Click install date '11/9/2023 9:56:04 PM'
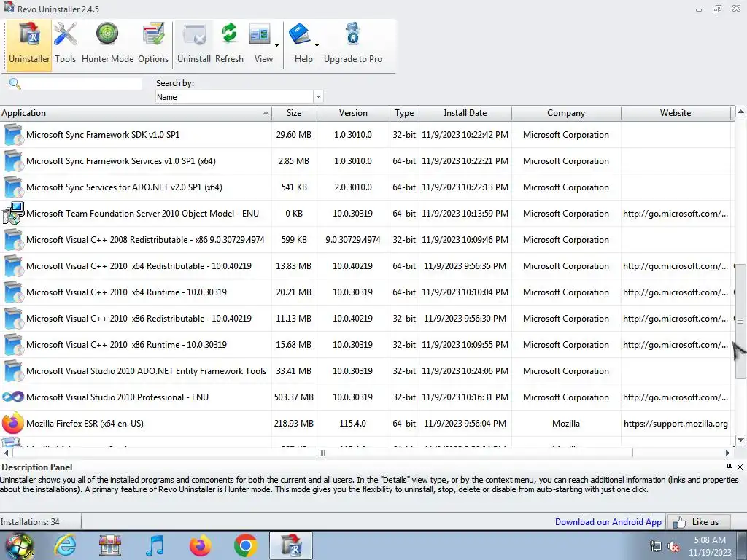 click(x=465, y=424)
